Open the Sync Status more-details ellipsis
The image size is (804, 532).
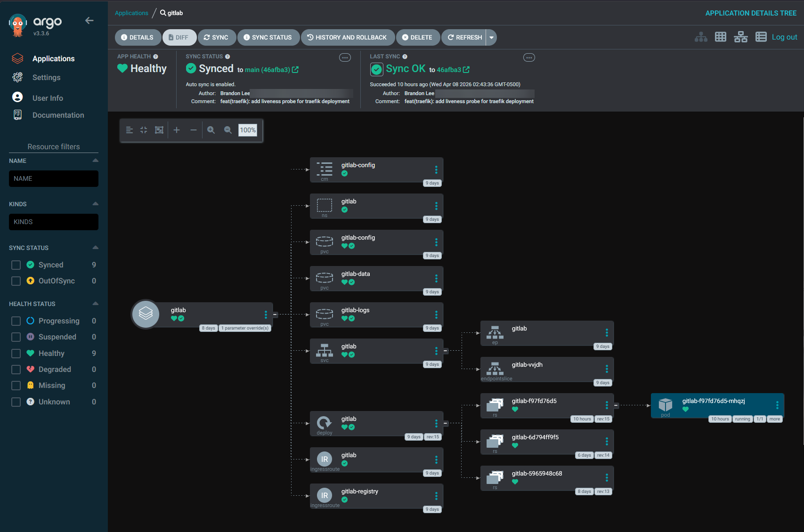click(x=345, y=57)
